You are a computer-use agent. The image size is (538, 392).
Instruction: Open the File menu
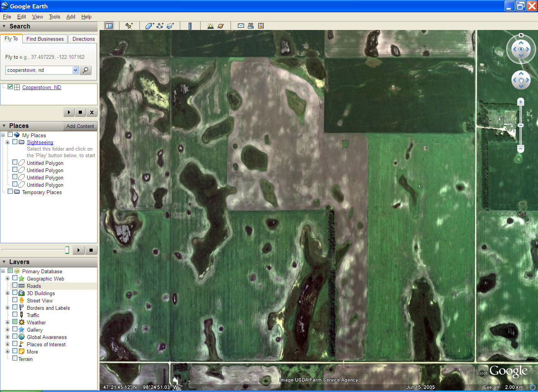tap(7, 17)
